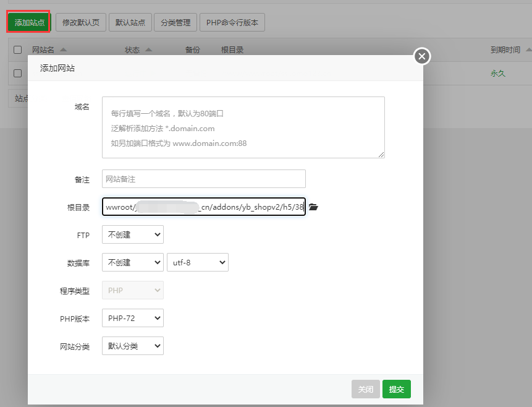The image size is (532, 407).
Task: Sort by 到期时间 arrow icon
Action: pyautogui.click(x=529, y=50)
